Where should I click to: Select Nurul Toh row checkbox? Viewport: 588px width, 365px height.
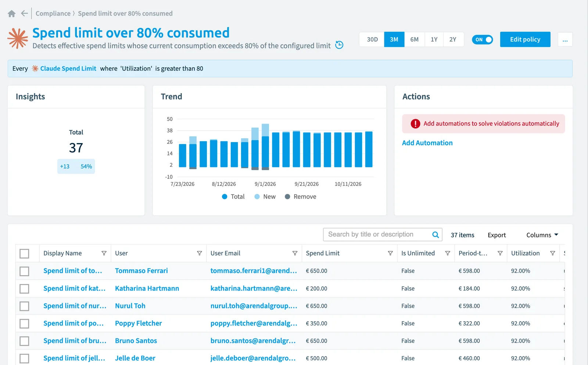24,306
